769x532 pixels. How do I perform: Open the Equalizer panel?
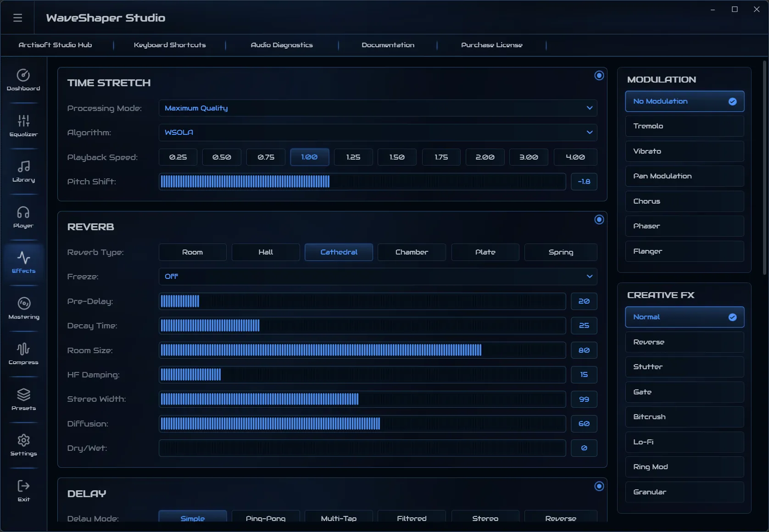tap(23, 126)
